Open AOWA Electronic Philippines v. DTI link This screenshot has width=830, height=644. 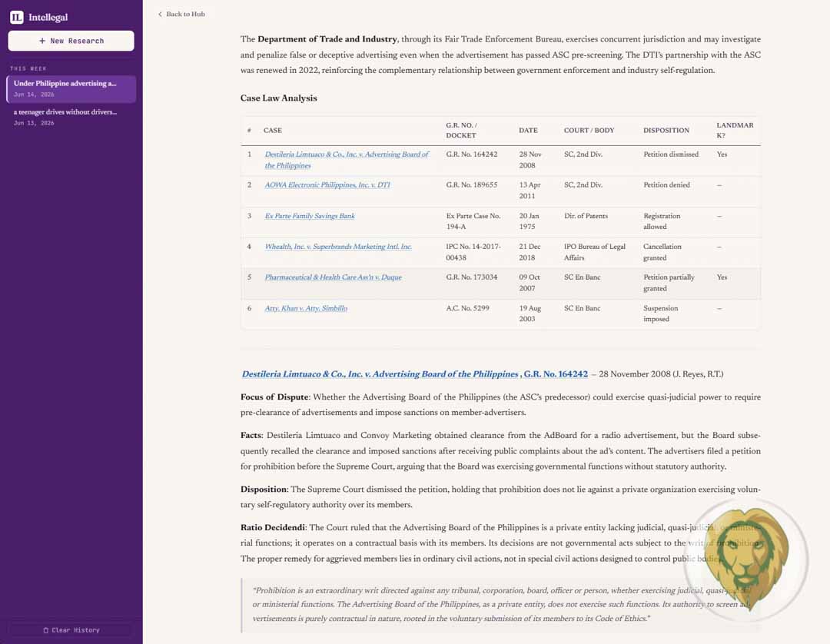(327, 184)
